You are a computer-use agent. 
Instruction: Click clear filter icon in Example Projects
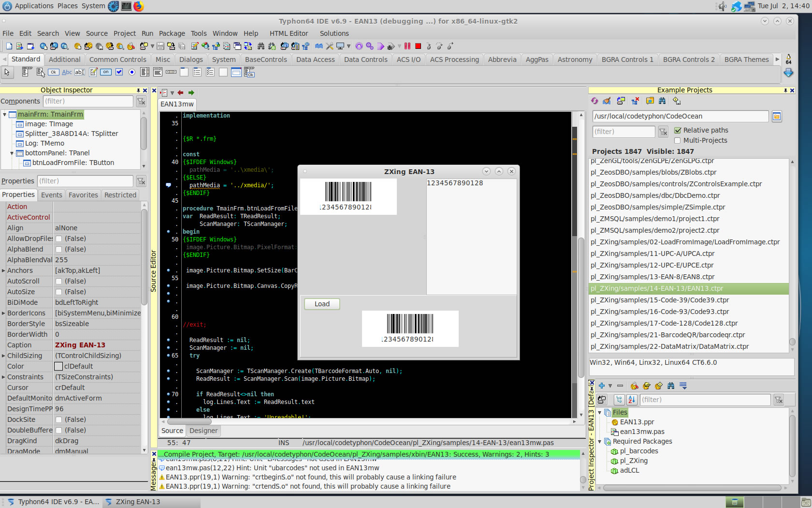(663, 132)
